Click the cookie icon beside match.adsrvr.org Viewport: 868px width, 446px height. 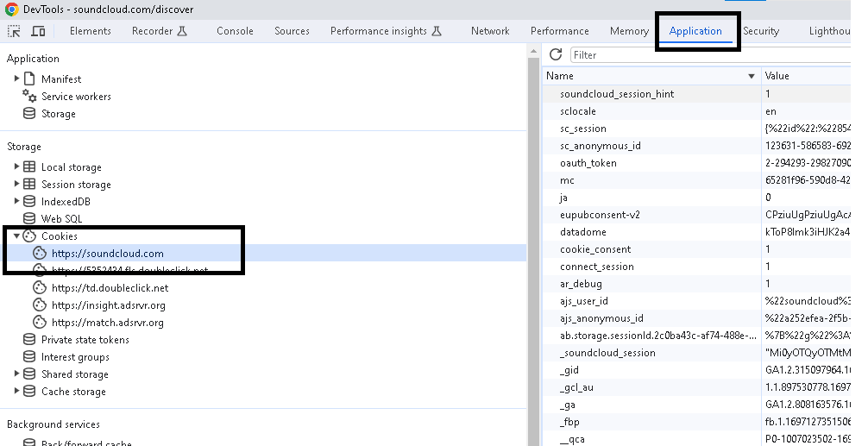pos(40,322)
